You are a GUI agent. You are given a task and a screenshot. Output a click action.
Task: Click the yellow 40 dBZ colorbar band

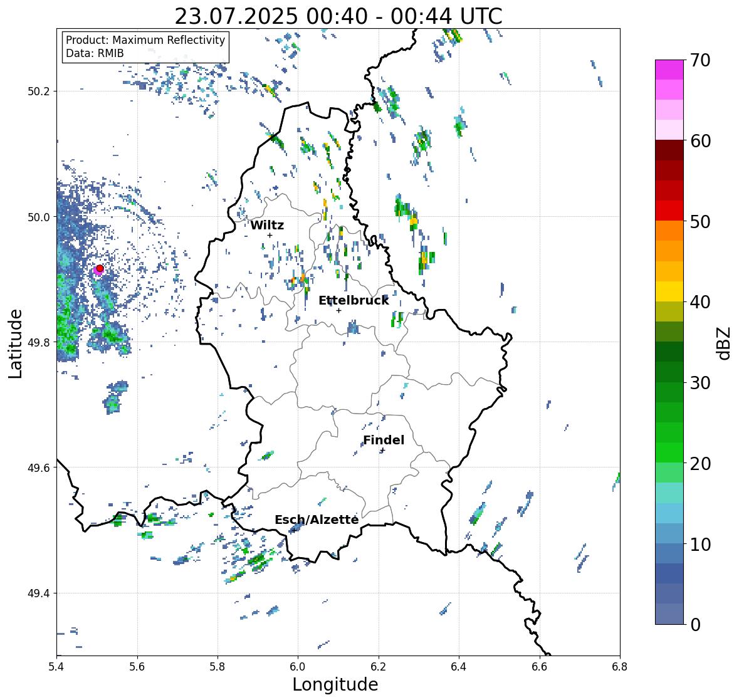[x=669, y=291]
